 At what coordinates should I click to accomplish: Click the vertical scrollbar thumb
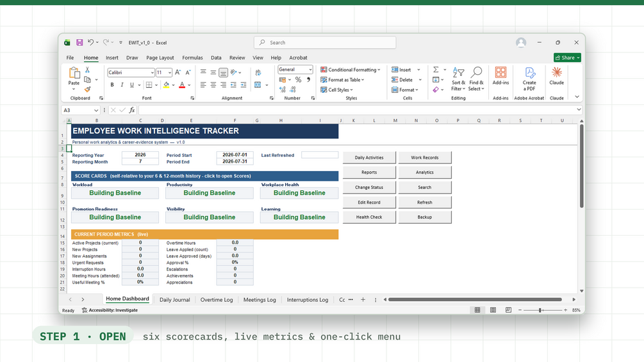coord(582,166)
